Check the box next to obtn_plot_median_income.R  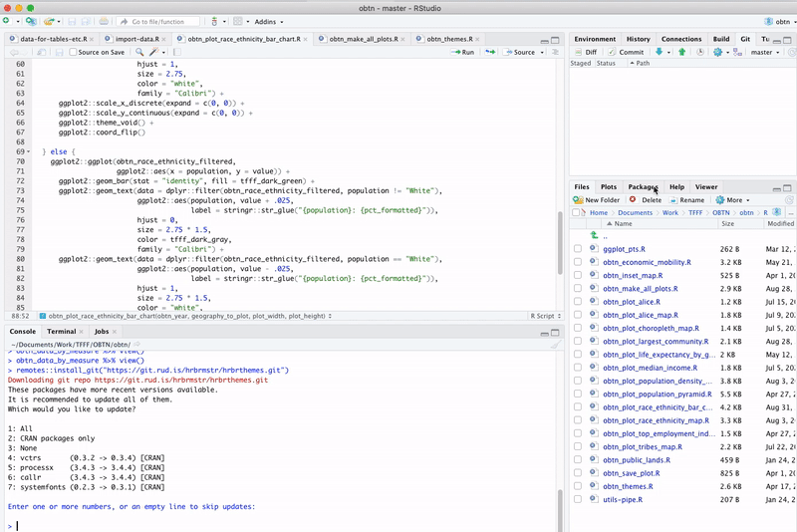(578, 368)
